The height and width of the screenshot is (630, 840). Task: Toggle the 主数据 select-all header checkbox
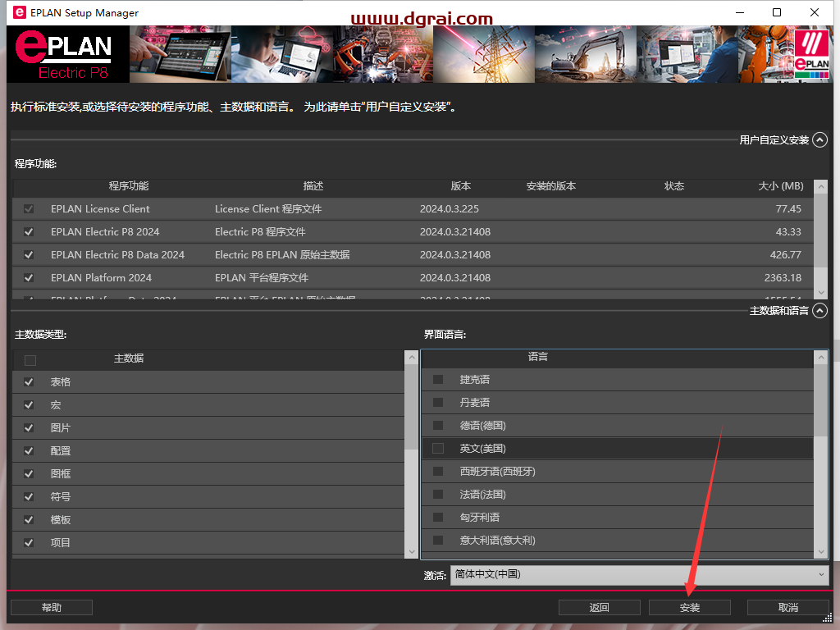pyautogui.click(x=30, y=361)
